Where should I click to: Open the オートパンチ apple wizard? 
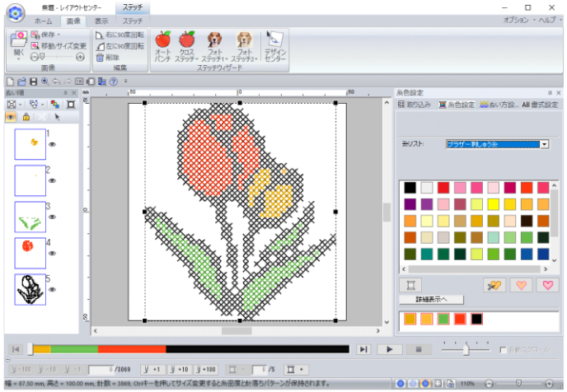click(x=162, y=46)
